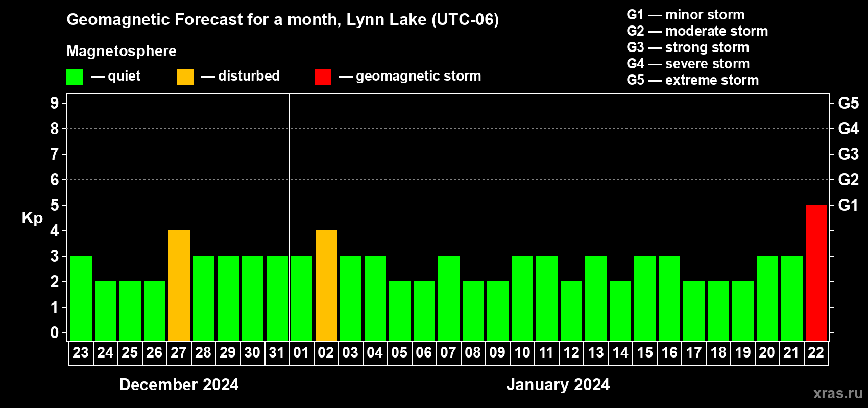
Task: Select the orange bar above January 02
Action: pyautogui.click(x=326, y=285)
